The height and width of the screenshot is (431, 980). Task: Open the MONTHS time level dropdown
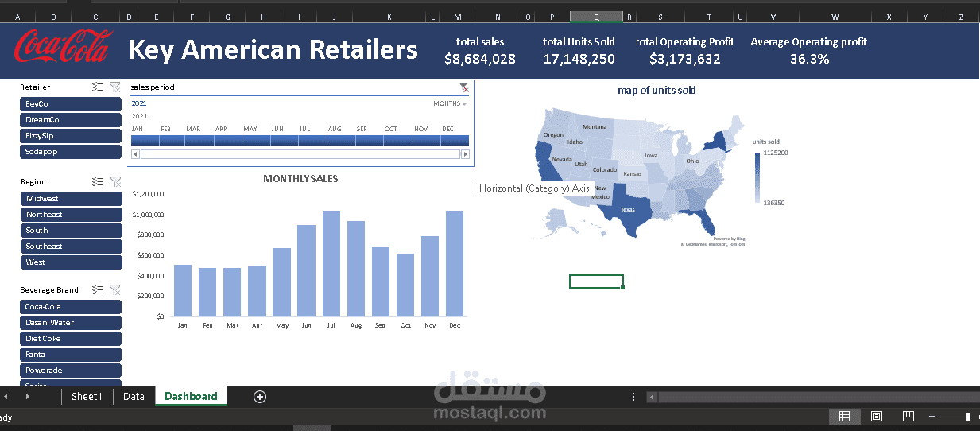point(450,104)
